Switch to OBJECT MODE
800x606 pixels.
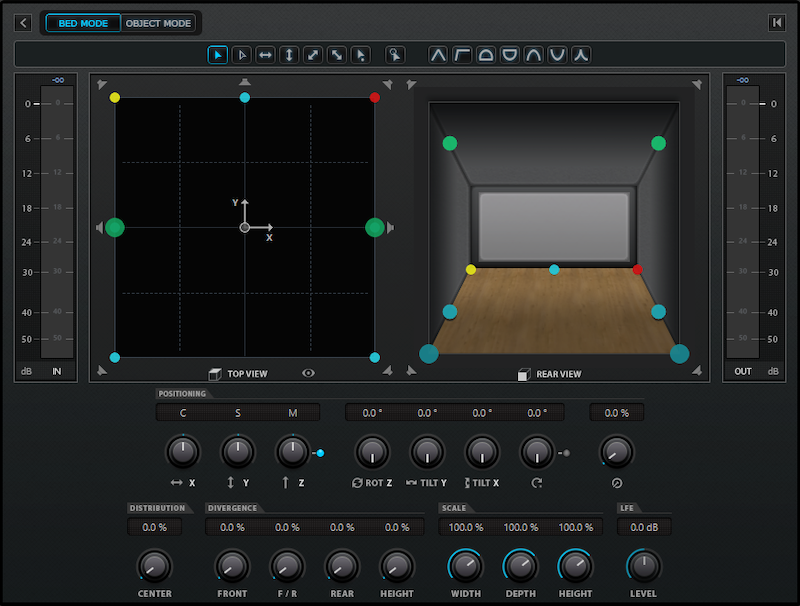[159, 22]
